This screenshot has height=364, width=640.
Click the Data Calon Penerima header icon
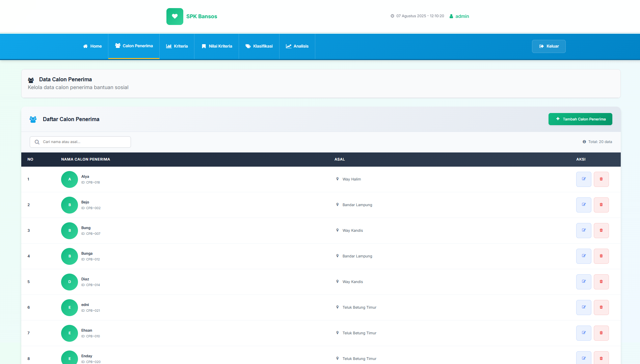point(31,80)
